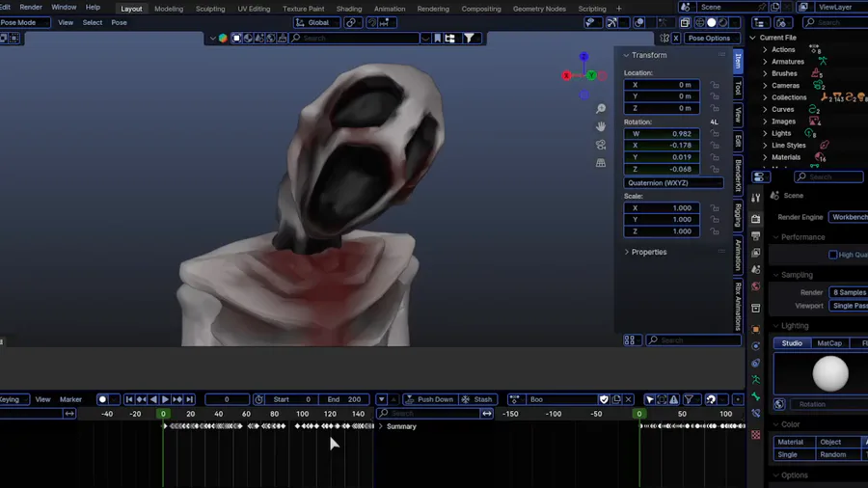Open the Tool sidebar tab
This screenshot has height=488, width=868.
tap(738, 88)
